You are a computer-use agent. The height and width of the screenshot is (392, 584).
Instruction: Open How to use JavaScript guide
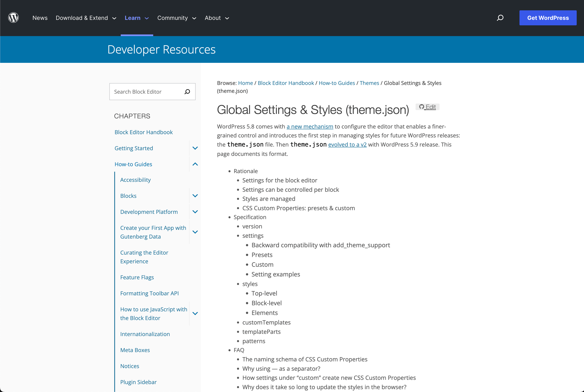click(x=154, y=314)
